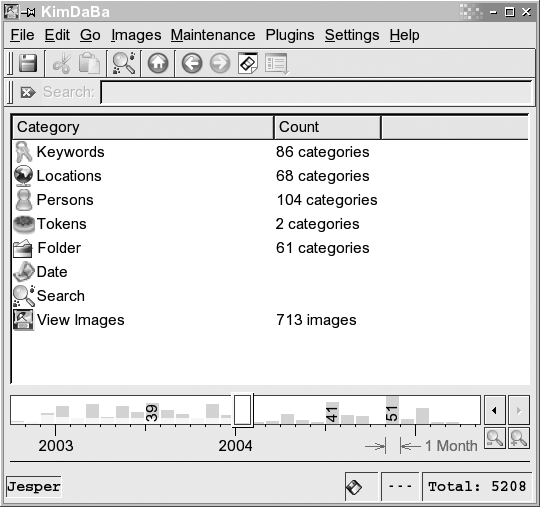Open the Plugins menu

click(x=290, y=35)
